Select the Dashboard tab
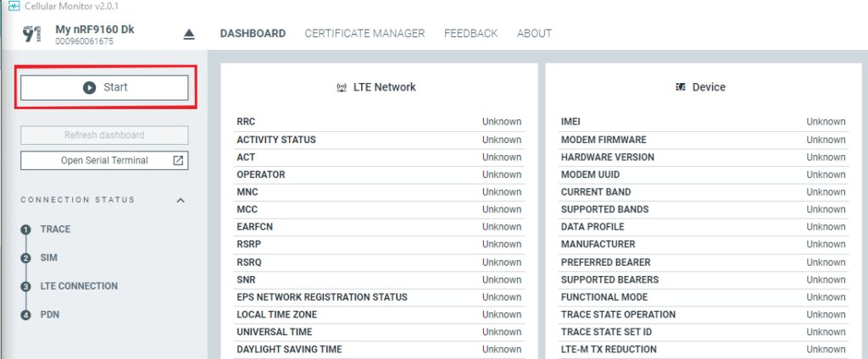The image size is (868, 359). 253,34
